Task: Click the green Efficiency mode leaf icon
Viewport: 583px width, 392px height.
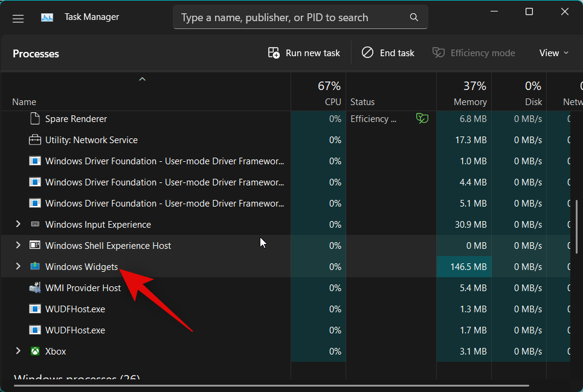Action: [x=422, y=118]
